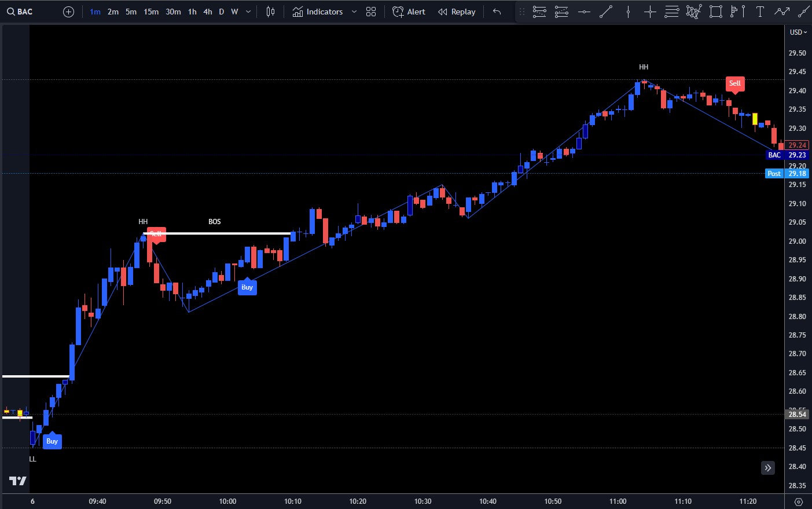Select the Horizontal Line drawing tool
The height and width of the screenshot is (509, 812).
click(584, 12)
